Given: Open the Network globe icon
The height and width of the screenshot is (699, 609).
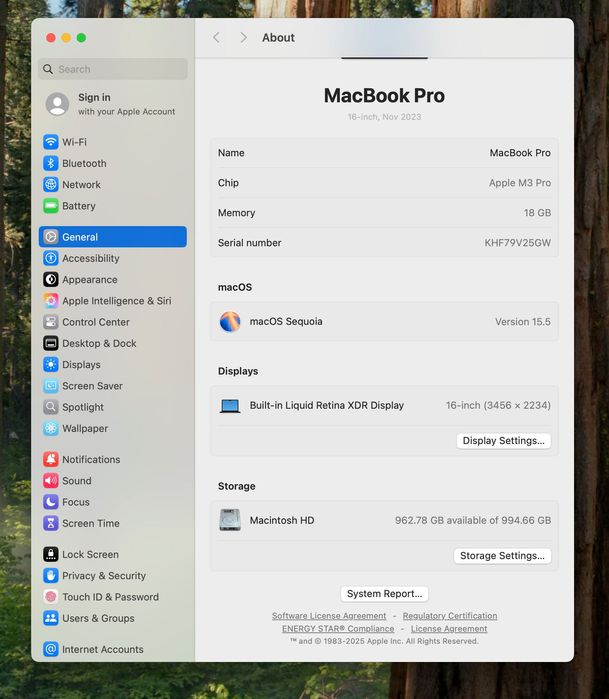Looking at the screenshot, I should tap(51, 184).
